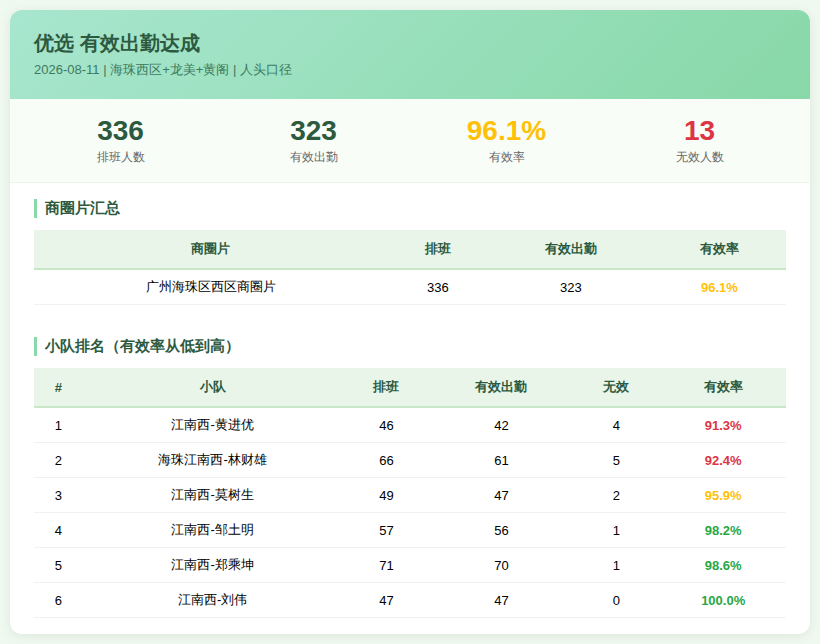The image size is (820, 644).
Task: Select the green 98.2% rate
Action: 723,531
